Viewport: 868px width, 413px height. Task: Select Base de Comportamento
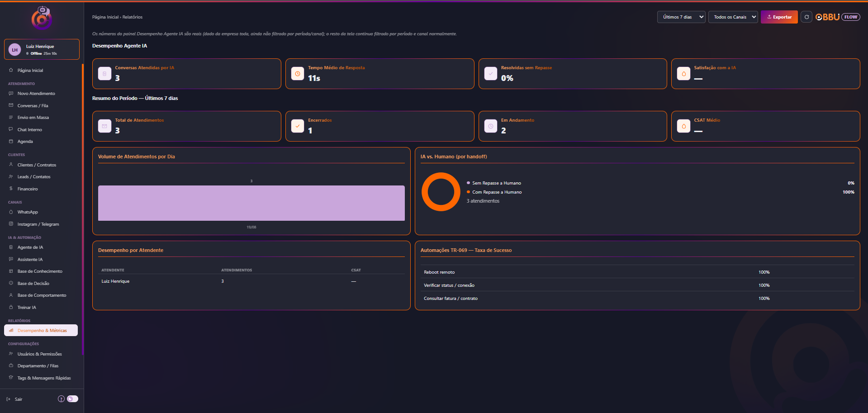pyautogui.click(x=41, y=295)
